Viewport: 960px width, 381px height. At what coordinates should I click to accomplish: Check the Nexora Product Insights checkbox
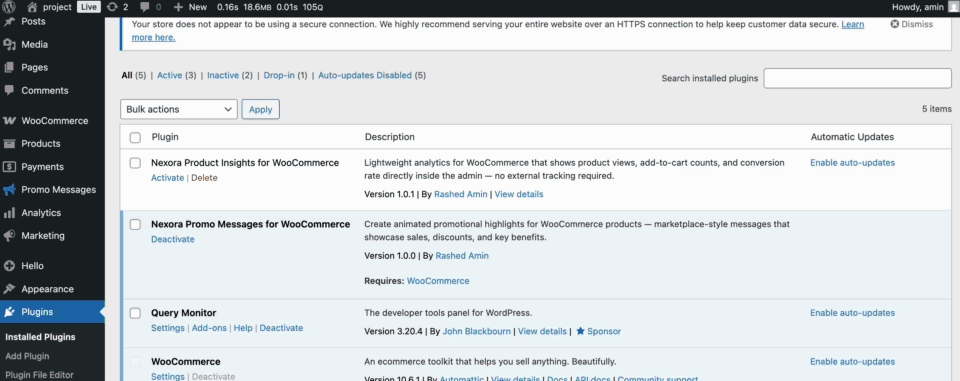point(135,163)
